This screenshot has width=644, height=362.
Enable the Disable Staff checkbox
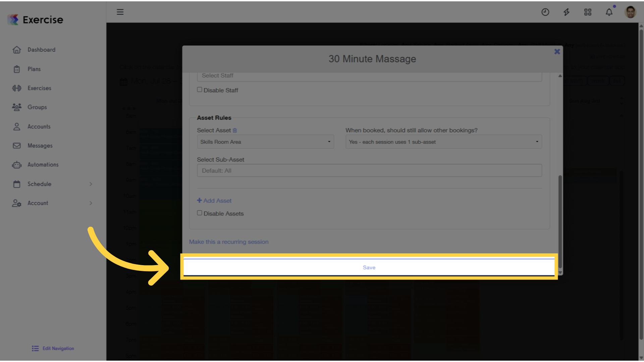pos(200,89)
